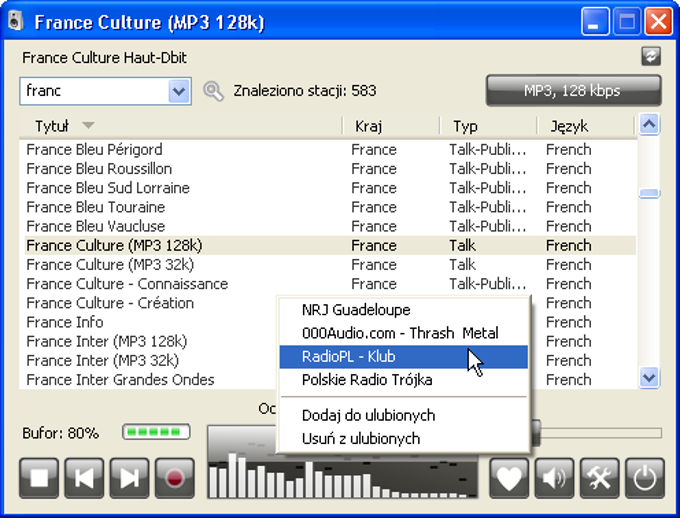Select 'RadioPL - Klub' in the menu
This screenshot has width=680, height=518.
pyautogui.click(x=404, y=357)
